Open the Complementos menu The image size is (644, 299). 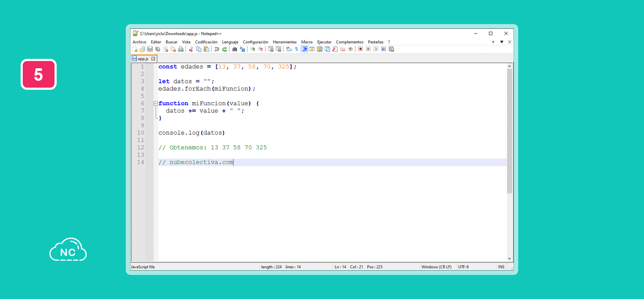349,42
